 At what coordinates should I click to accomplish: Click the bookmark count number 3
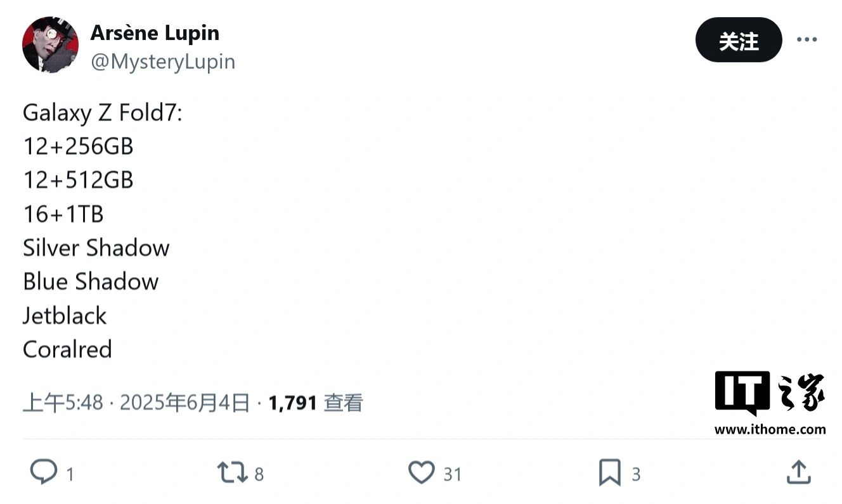coord(636,474)
